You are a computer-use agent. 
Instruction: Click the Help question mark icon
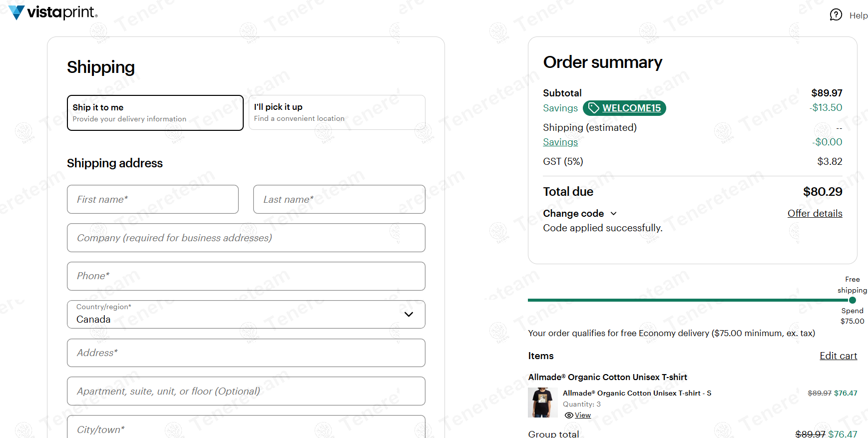(x=836, y=15)
